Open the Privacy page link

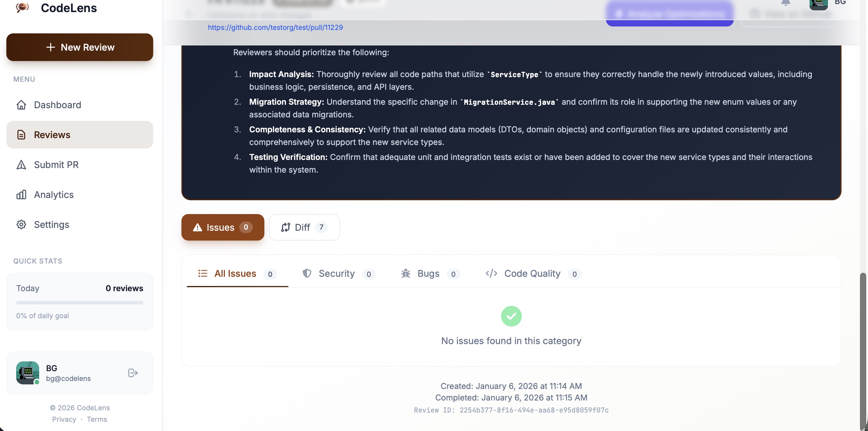click(64, 419)
